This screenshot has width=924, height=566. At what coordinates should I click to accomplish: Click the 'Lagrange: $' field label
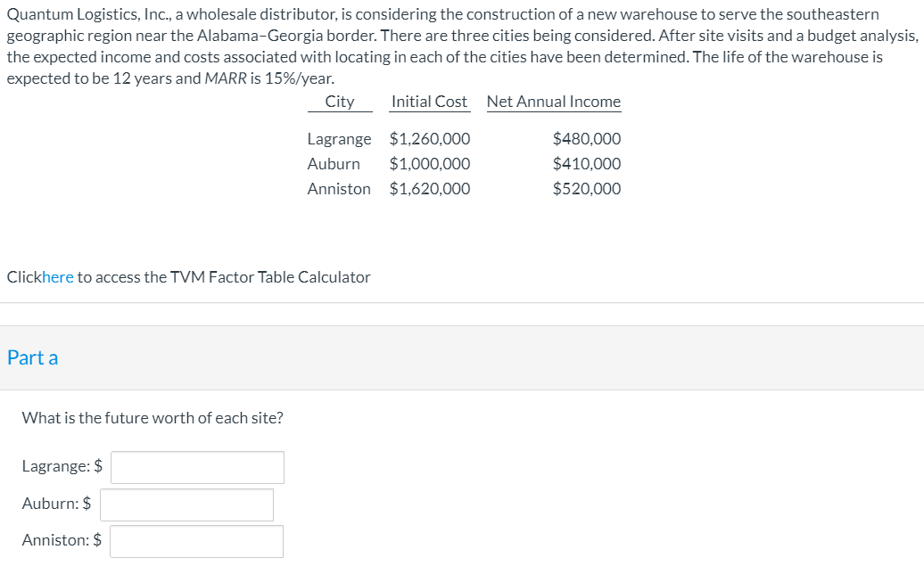(61, 465)
